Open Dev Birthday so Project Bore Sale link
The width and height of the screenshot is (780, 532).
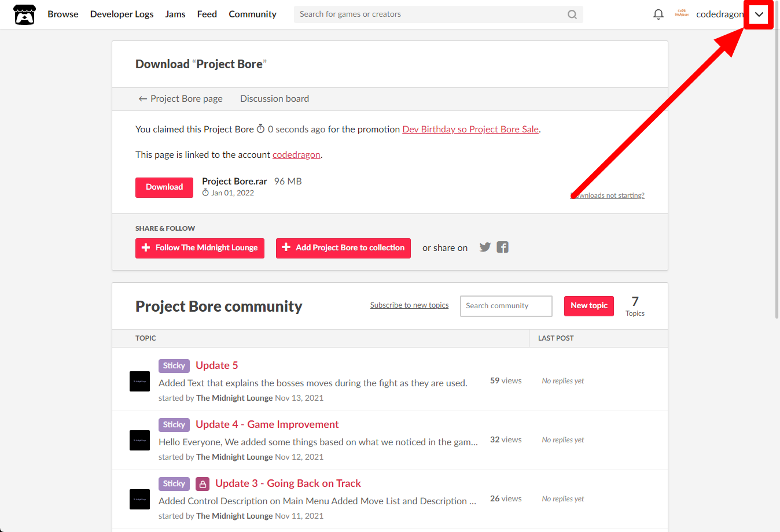click(x=470, y=130)
